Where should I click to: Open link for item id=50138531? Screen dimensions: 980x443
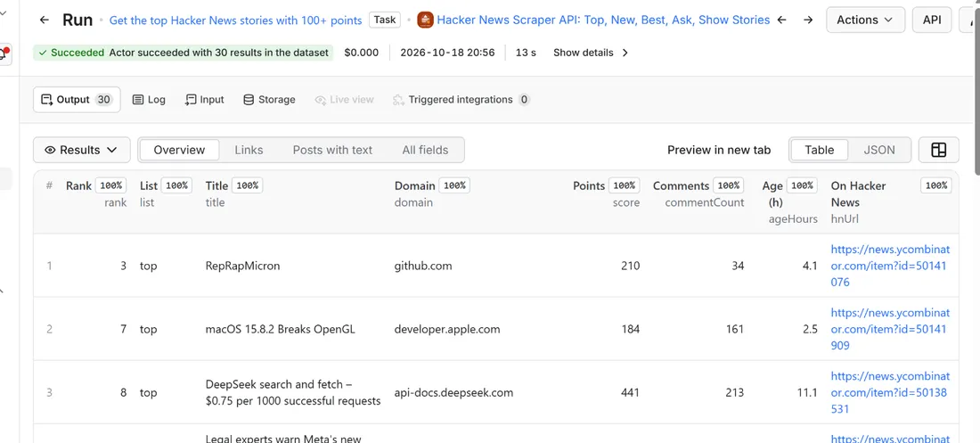click(x=889, y=392)
